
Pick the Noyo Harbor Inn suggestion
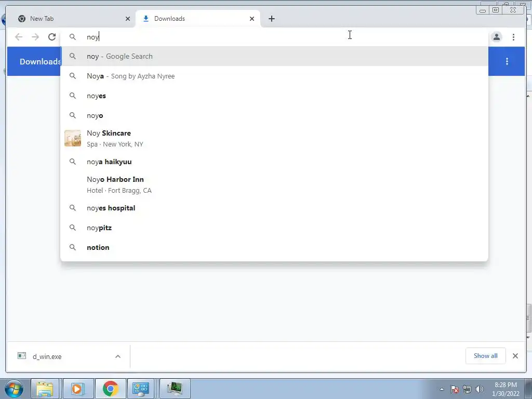pyautogui.click(x=274, y=184)
